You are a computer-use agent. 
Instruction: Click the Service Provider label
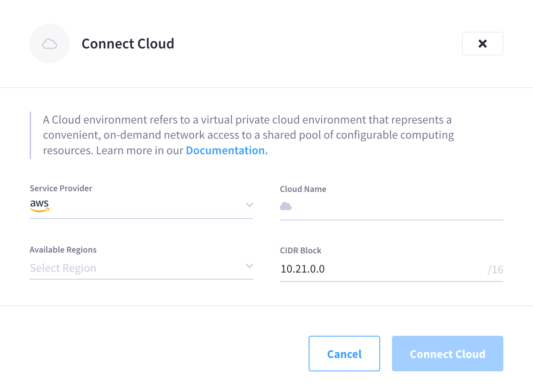(61, 188)
